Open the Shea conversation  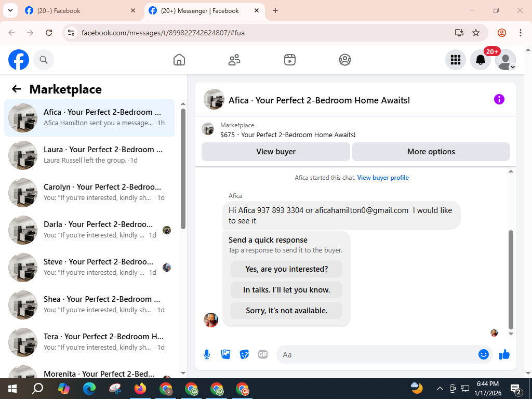(89, 304)
